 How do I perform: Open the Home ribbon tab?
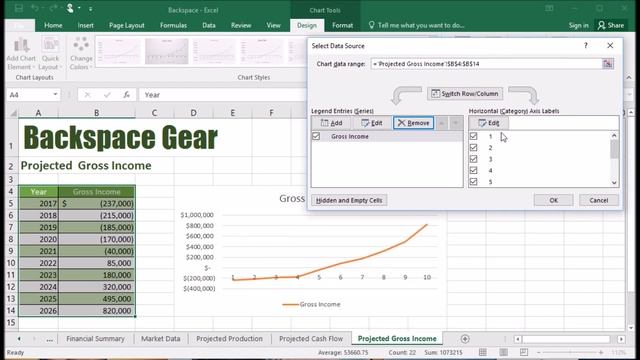coord(53,25)
